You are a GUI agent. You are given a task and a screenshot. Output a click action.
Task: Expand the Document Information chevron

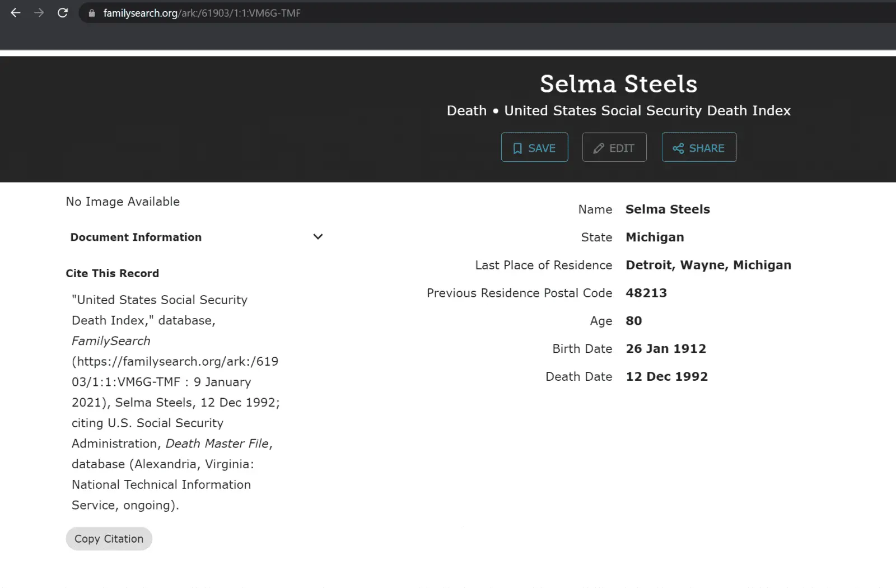point(318,237)
